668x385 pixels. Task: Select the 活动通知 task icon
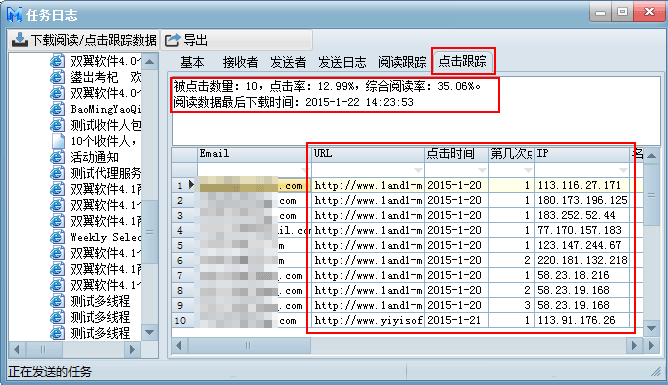click(57, 157)
